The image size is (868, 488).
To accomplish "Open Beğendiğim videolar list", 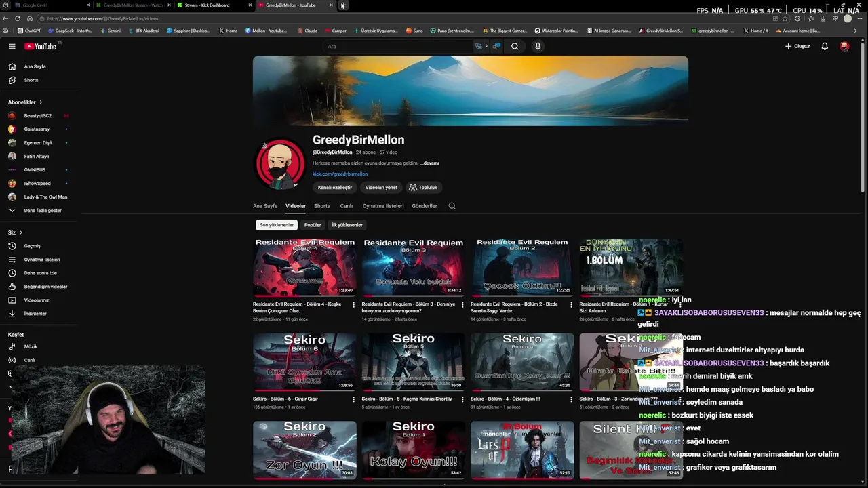I will pyautogui.click(x=45, y=287).
